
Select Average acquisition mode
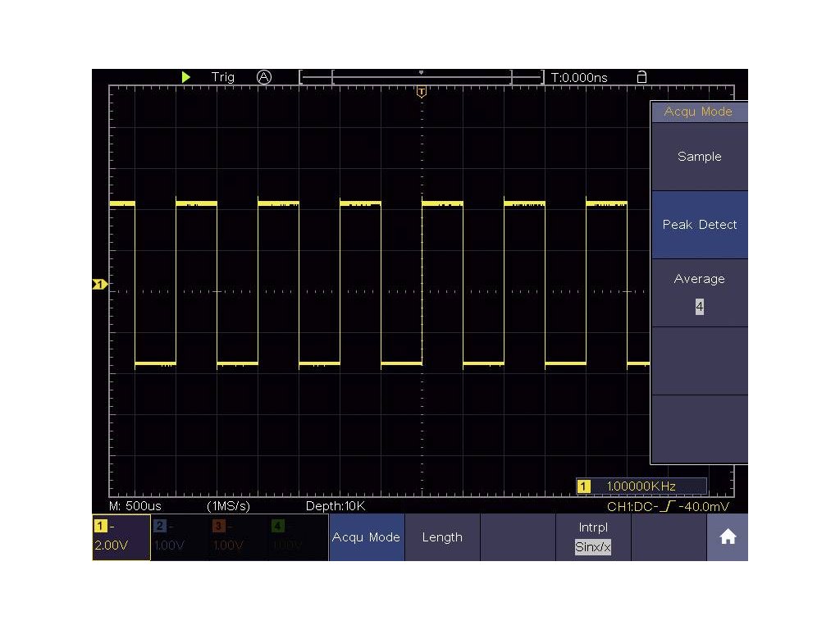[x=699, y=280]
